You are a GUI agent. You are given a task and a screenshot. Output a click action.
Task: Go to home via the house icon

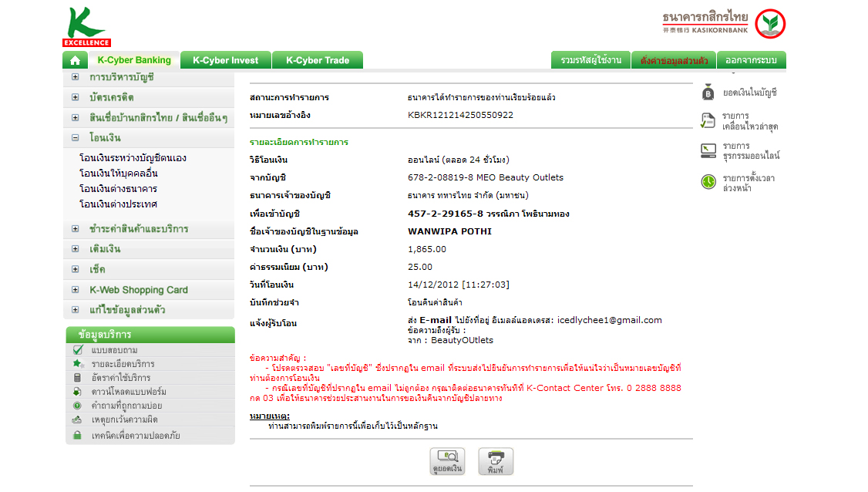coord(76,60)
